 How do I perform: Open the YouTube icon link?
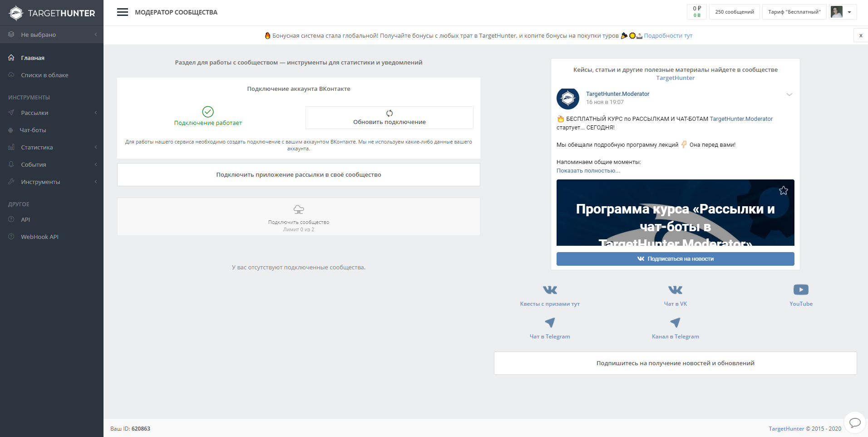tap(801, 290)
